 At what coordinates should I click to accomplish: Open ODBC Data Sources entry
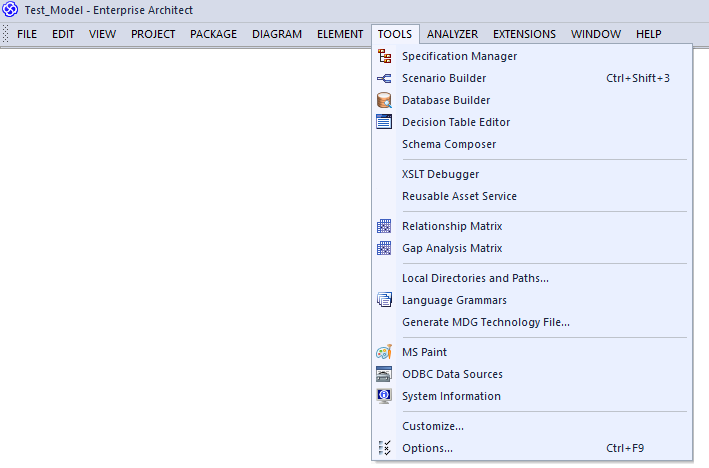pyautogui.click(x=532, y=374)
